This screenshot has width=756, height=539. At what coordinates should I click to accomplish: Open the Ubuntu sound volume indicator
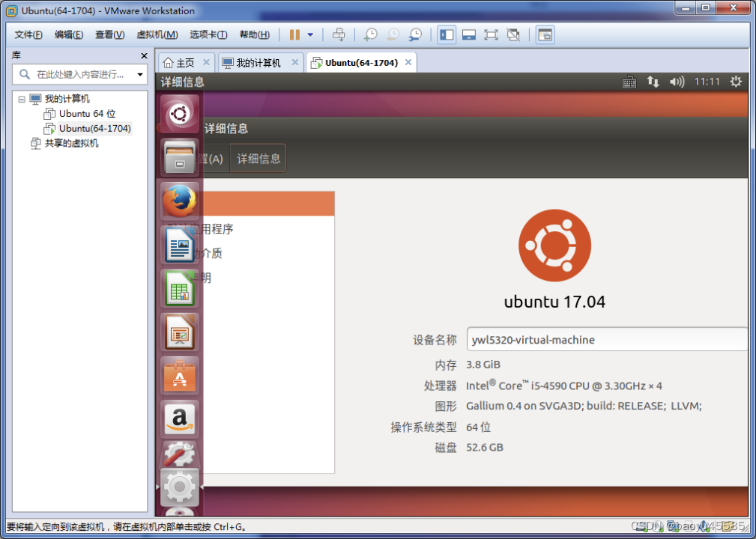pyautogui.click(x=677, y=82)
